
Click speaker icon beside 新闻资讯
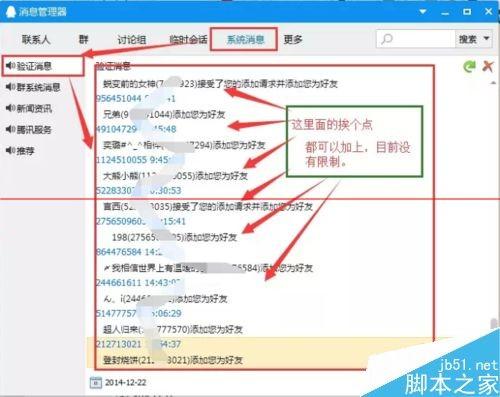tap(10, 108)
